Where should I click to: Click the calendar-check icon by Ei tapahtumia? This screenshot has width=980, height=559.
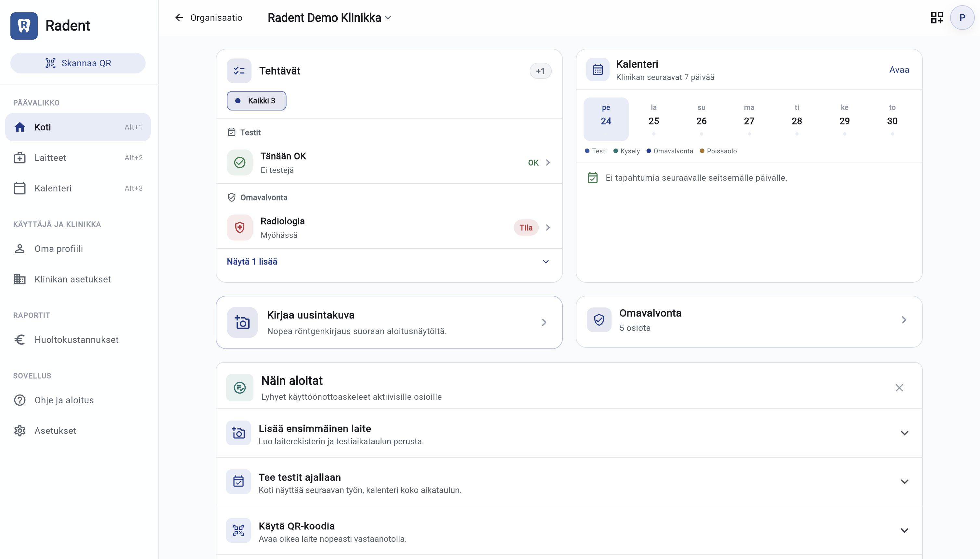click(593, 178)
